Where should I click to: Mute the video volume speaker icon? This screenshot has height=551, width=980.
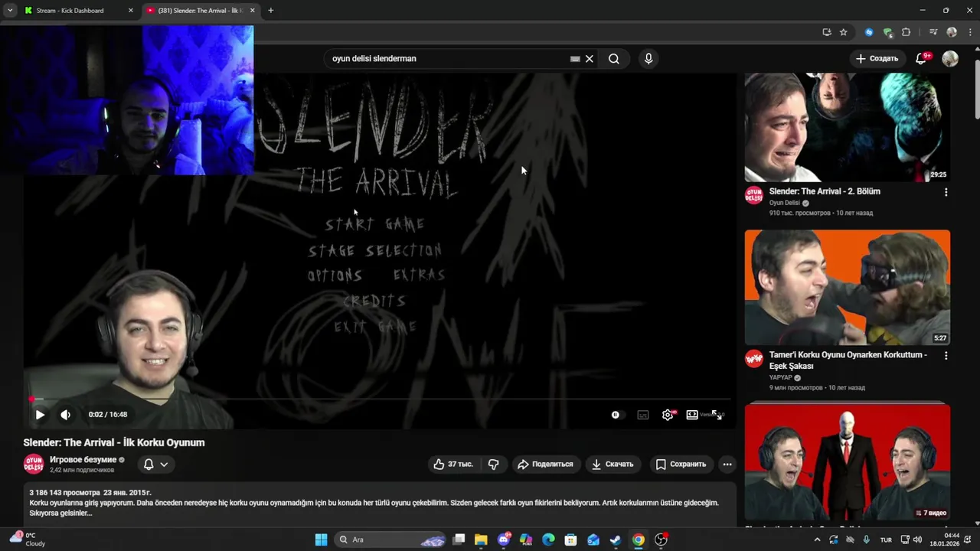point(66,415)
